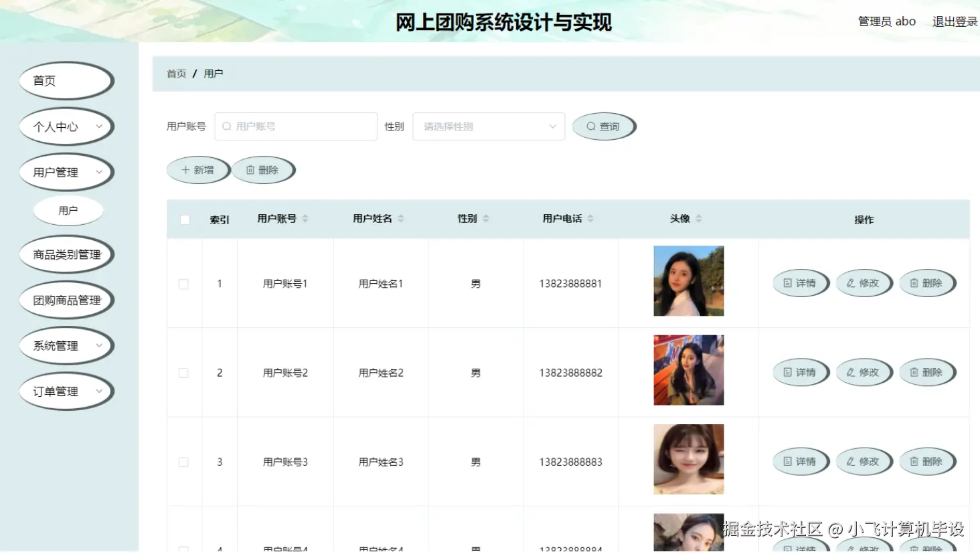
Task: Click the trash icon on top 删除 button
Action: 250,170
